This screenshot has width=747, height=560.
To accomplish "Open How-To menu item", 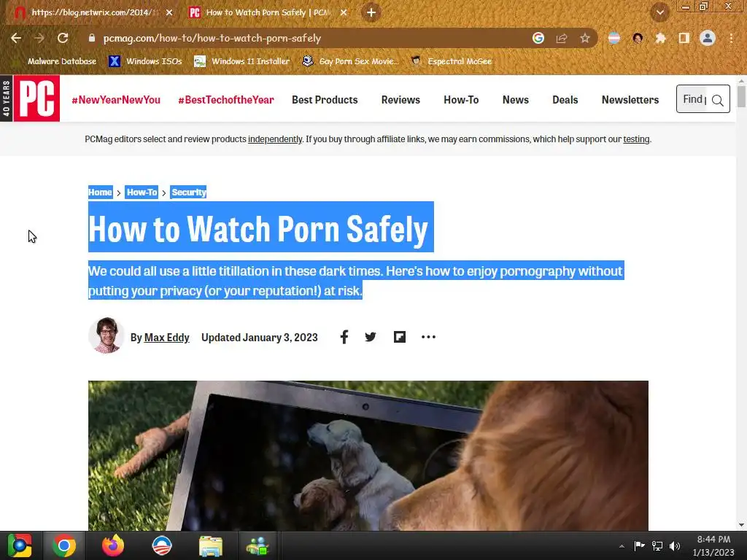I will point(461,99).
